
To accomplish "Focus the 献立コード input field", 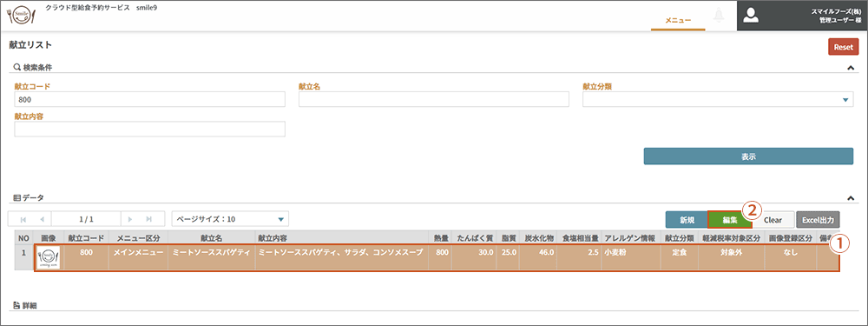I will 149,99.
